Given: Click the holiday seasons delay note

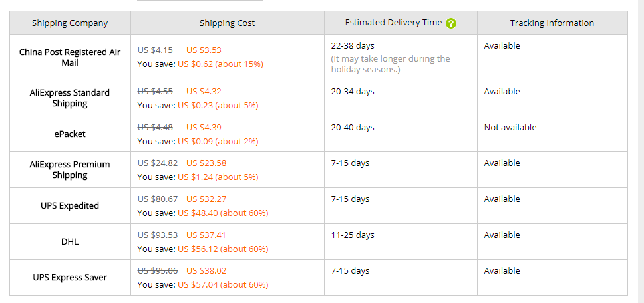Looking at the screenshot, I should click(391, 64).
